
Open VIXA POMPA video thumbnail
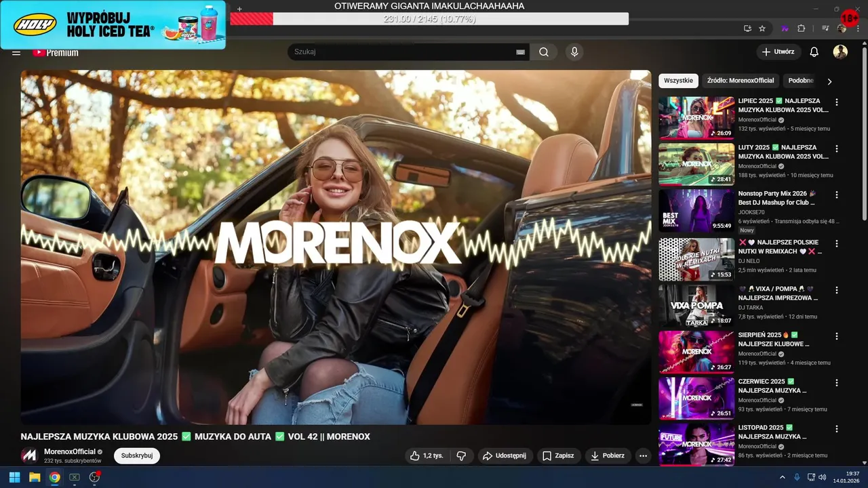click(696, 306)
